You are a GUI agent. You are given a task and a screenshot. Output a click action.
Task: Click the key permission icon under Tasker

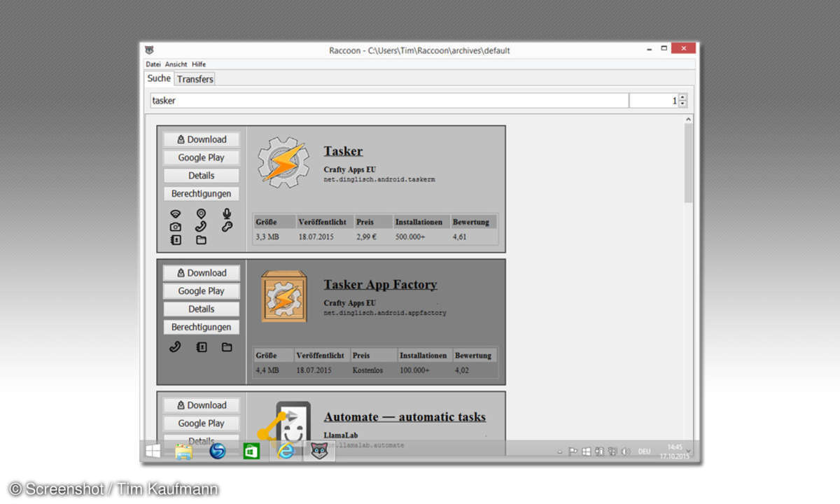226,227
